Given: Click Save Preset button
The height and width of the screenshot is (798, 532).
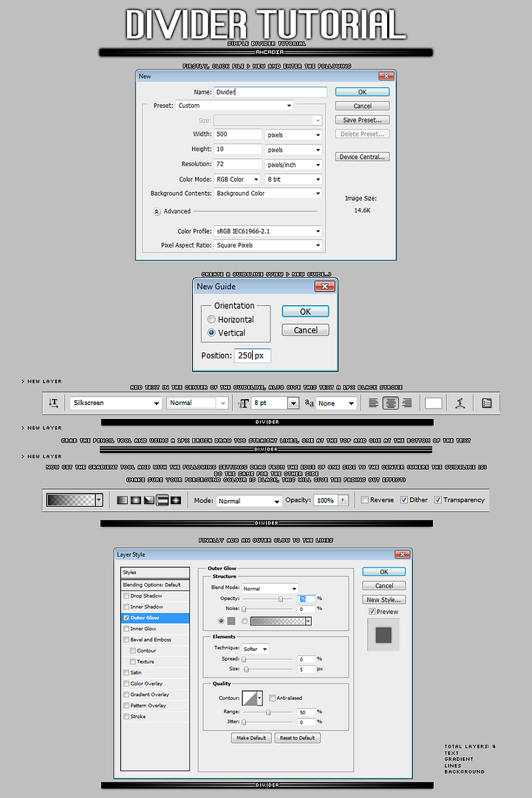Looking at the screenshot, I should coord(362,120).
